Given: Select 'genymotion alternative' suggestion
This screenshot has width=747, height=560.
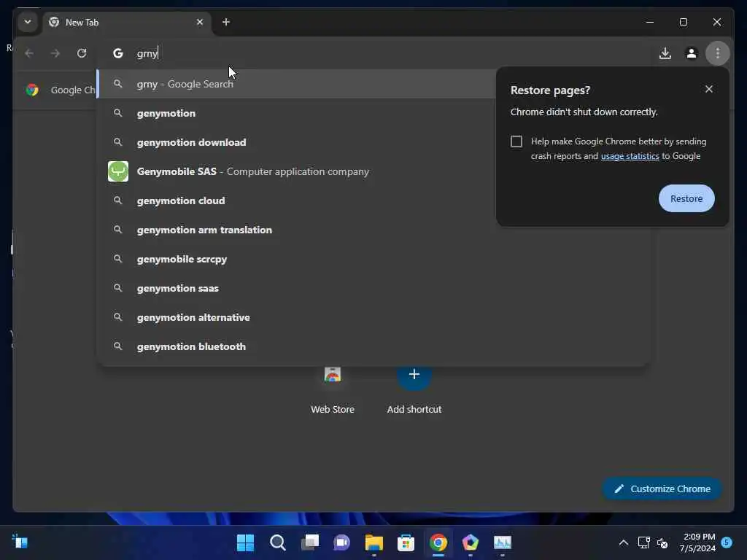Looking at the screenshot, I should click(373, 317).
